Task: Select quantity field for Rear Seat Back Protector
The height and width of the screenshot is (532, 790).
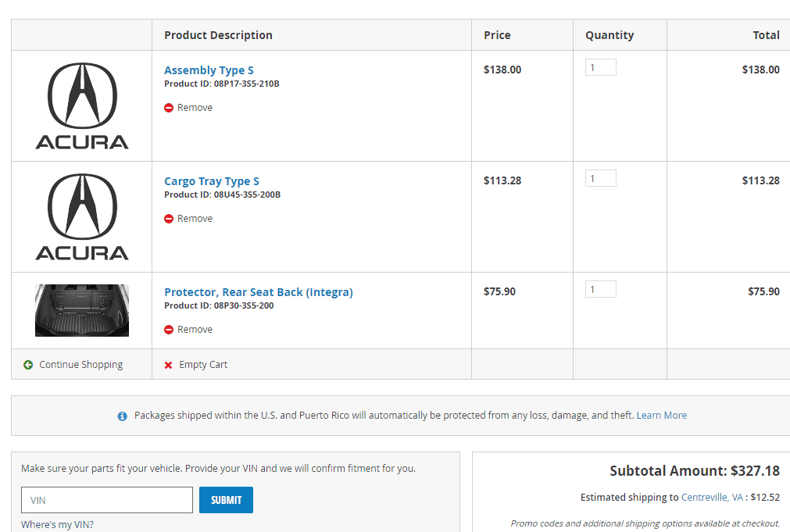Action: [x=600, y=290]
